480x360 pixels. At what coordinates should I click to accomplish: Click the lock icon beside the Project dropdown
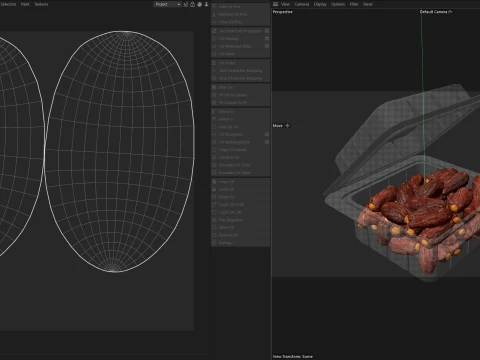[x=192, y=4]
